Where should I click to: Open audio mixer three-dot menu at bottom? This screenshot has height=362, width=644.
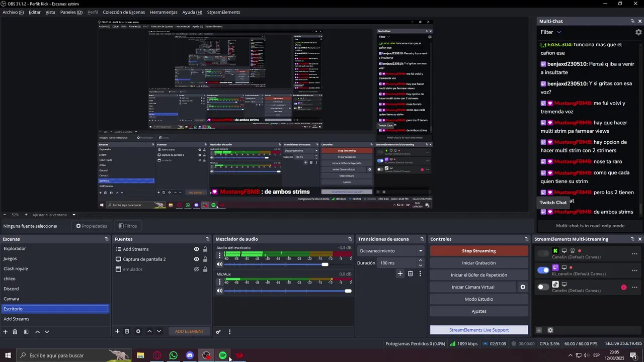(x=229, y=332)
